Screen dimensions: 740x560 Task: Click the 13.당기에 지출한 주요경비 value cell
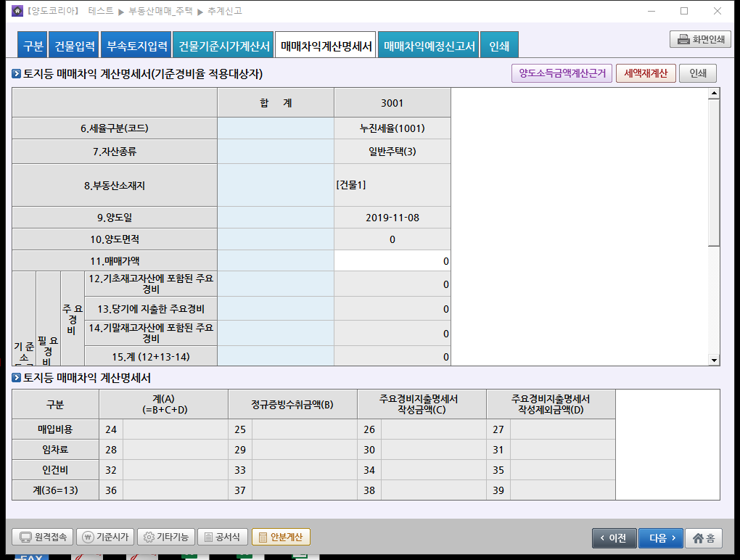click(392, 309)
